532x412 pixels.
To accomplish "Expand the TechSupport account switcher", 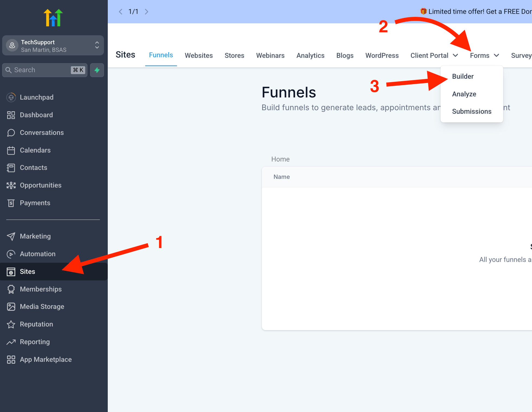I will pos(97,45).
